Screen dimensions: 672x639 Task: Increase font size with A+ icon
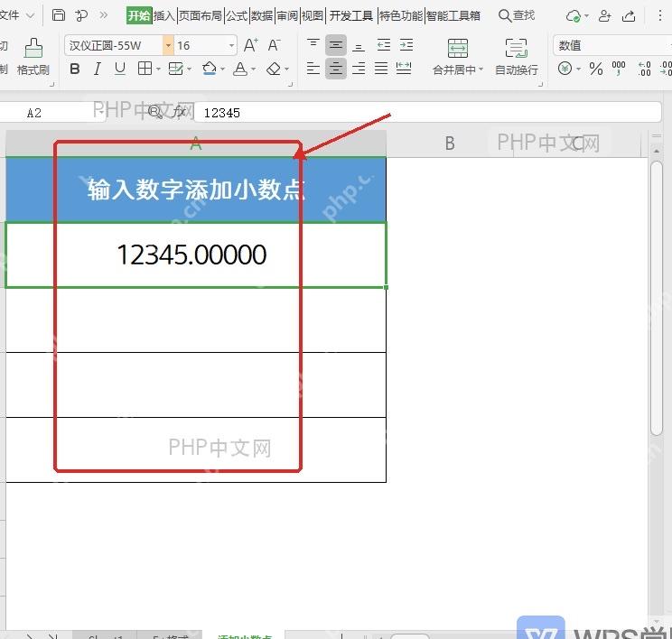click(x=251, y=45)
